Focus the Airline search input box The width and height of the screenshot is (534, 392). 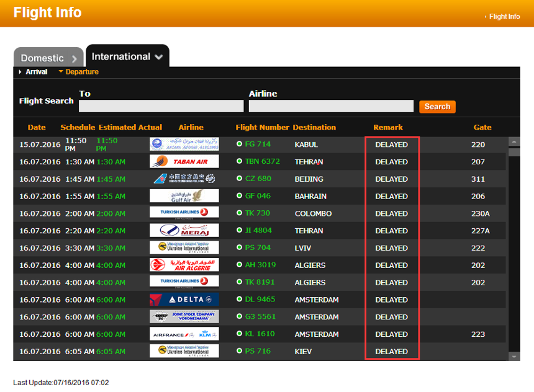click(331, 106)
